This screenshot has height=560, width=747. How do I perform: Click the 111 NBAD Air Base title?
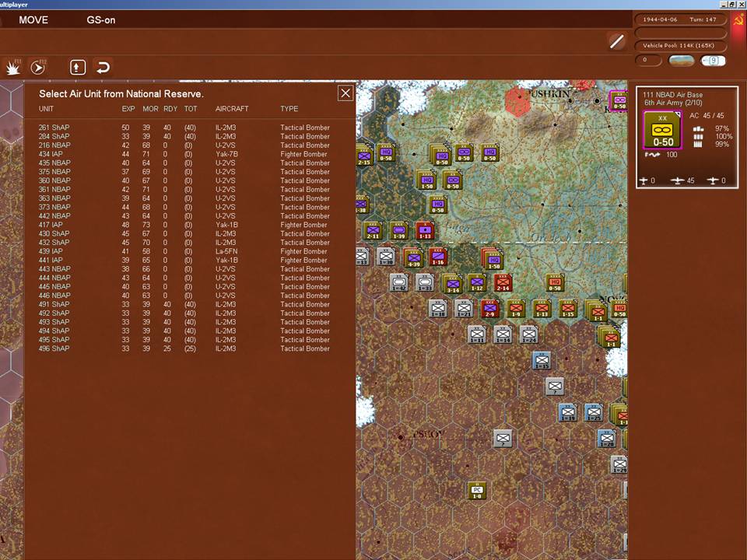(672, 95)
